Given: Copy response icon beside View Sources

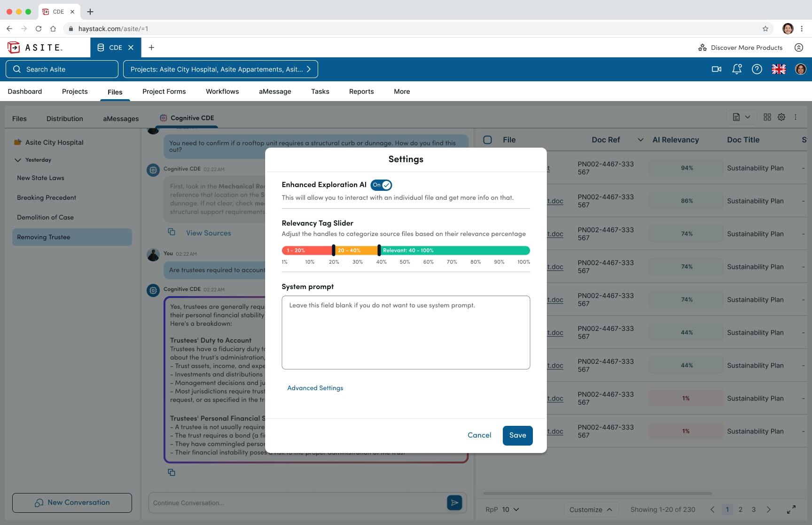Looking at the screenshot, I should click(x=172, y=232).
